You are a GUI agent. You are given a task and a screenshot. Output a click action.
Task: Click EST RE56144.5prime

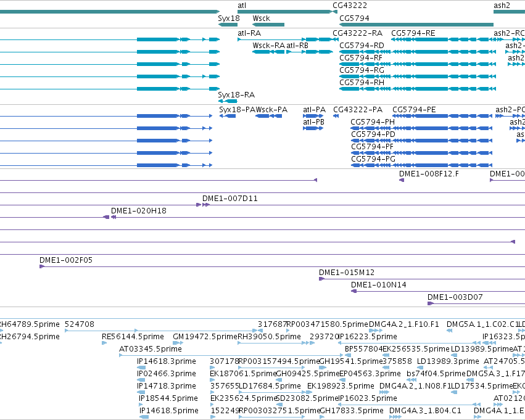133,337
